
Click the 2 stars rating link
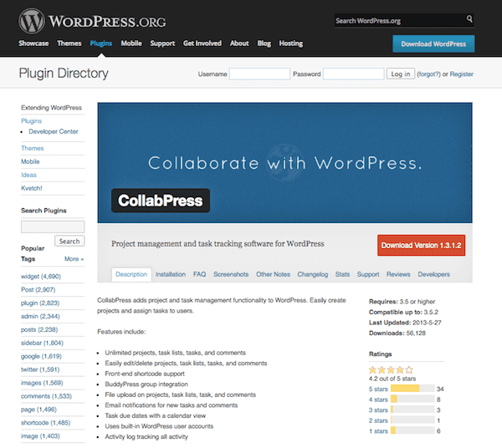[378, 420]
